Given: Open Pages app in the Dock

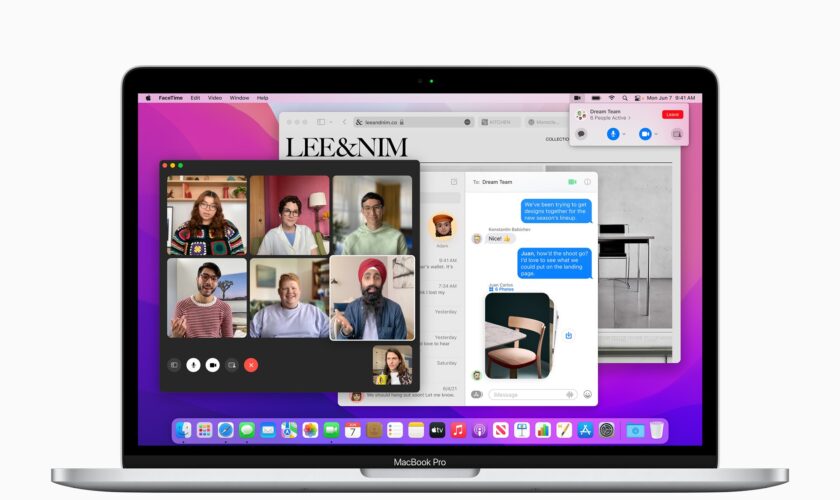Looking at the screenshot, I should 564,430.
